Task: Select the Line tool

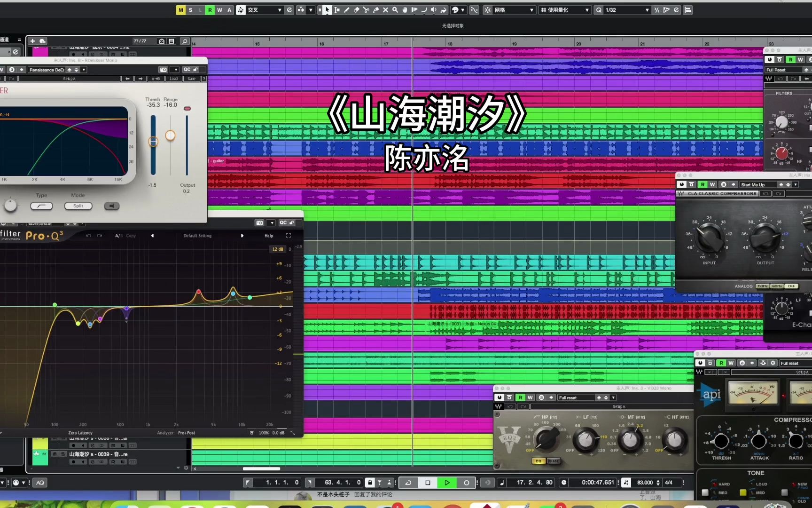Action: (x=424, y=10)
